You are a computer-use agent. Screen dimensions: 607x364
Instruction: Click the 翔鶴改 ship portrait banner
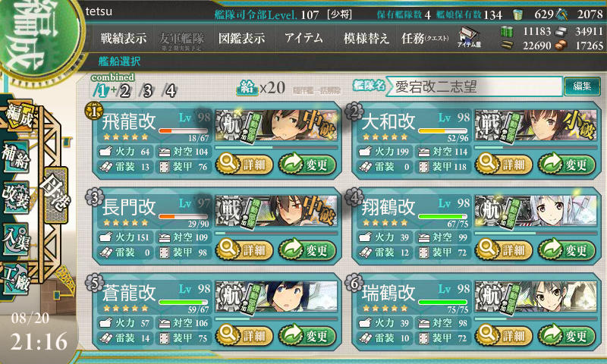pos(536,212)
